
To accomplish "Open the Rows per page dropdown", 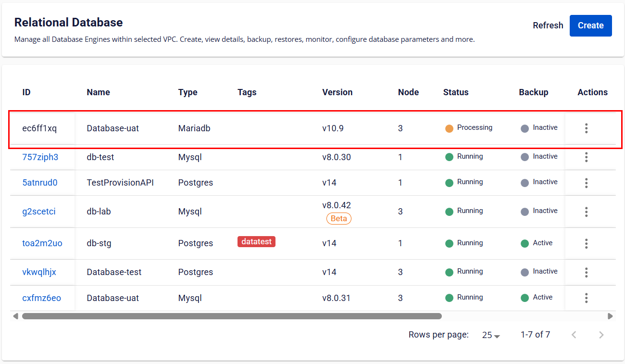I will (x=491, y=335).
